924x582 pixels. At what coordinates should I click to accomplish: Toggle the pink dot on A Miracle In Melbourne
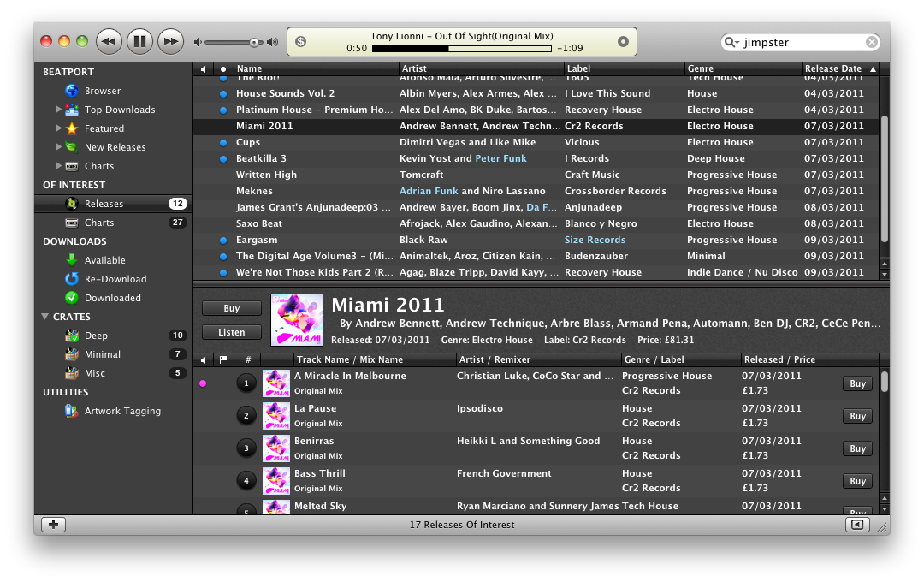coord(203,383)
